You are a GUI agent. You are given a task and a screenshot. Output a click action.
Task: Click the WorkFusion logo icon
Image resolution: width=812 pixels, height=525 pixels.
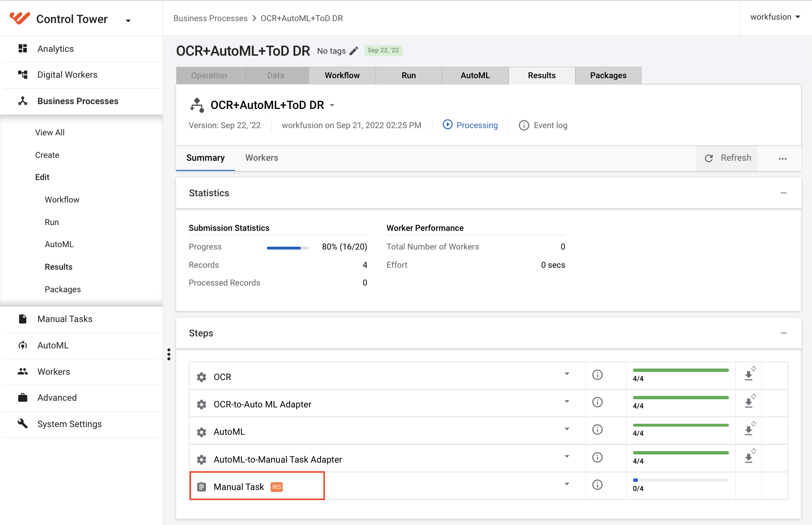(20, 18)
